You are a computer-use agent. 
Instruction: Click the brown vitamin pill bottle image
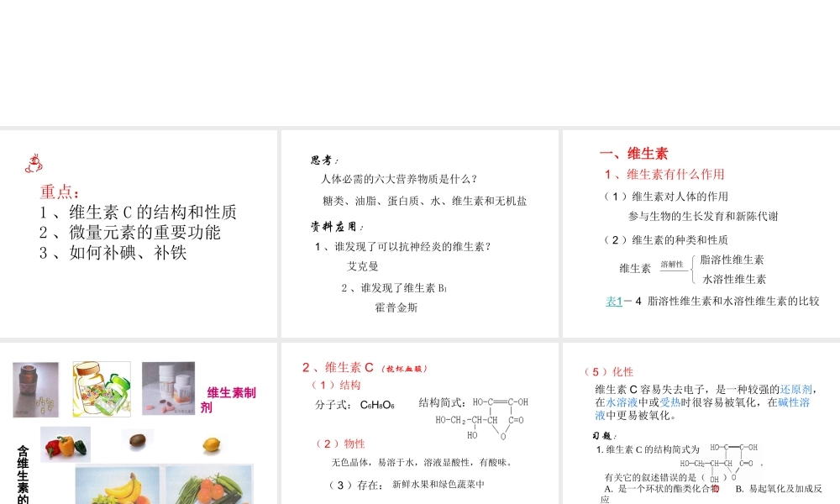click(34, 391)
